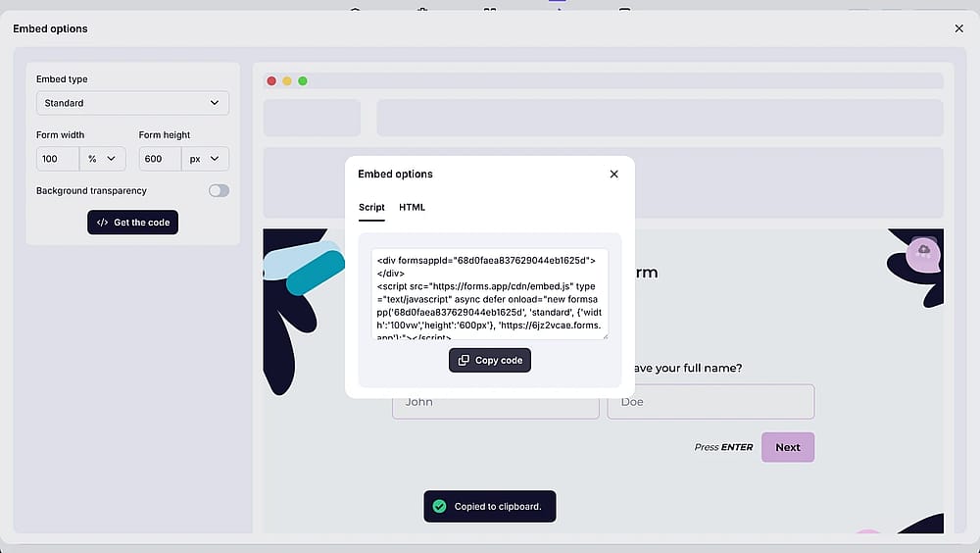Click the purple cloud chat icon

pyautogui.click(x=923, y=253)
